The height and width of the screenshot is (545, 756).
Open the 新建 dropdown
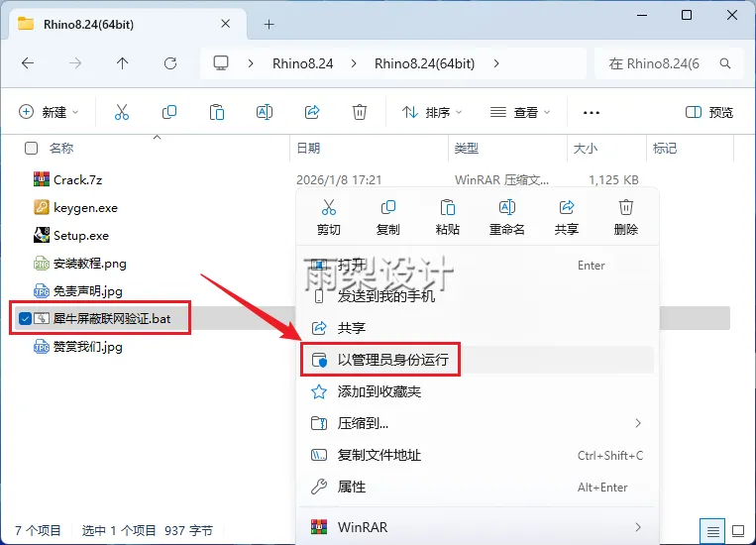click(x=49, y=112)
